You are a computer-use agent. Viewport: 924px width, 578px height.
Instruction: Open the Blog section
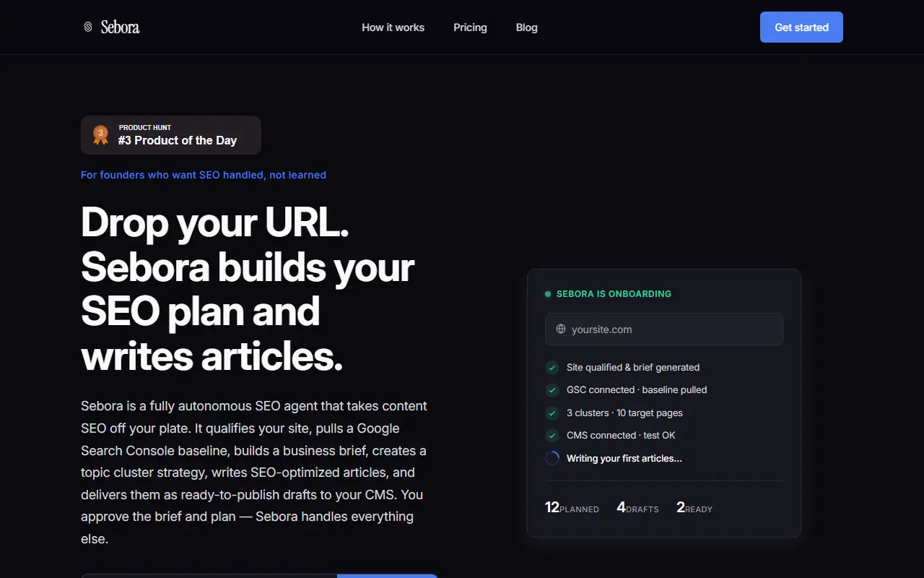pyautogui.click(x=527, y=27)
